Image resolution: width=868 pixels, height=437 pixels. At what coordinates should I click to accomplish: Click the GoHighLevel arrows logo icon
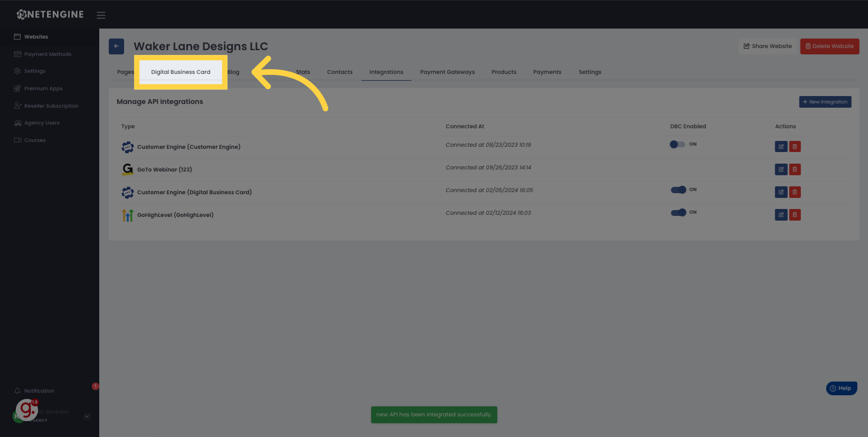point(128,215)
